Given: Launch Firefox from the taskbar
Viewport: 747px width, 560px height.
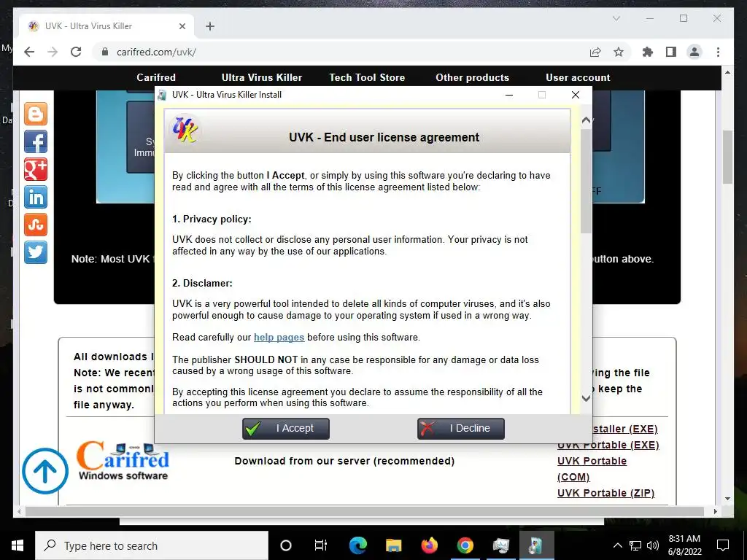Looking at the screenshot, I should click(429, 545).
